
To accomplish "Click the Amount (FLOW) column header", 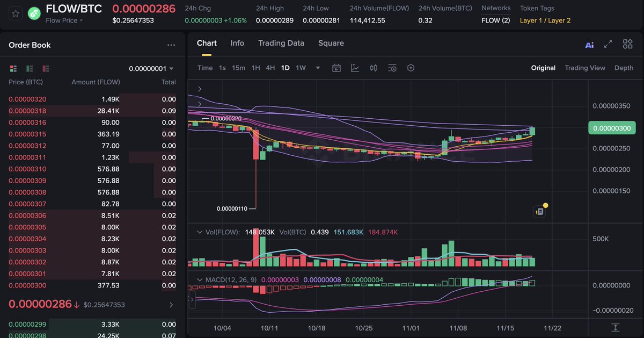I will 96,82.
